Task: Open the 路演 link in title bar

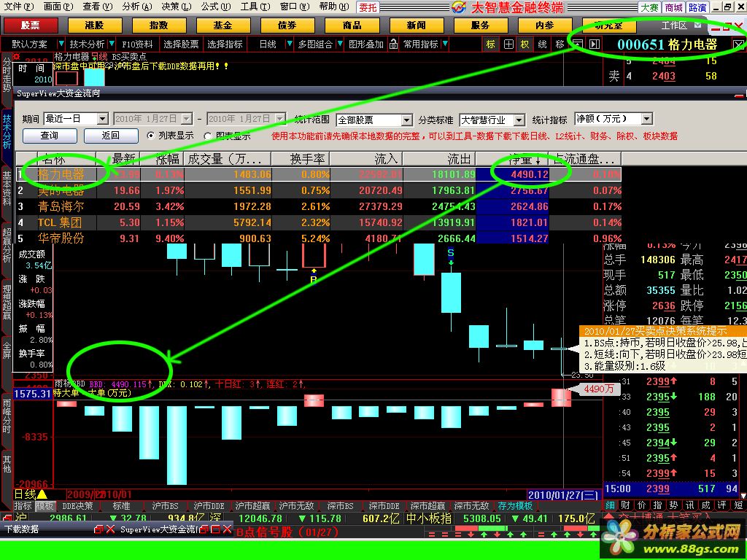Action: (x=697, y=7)
